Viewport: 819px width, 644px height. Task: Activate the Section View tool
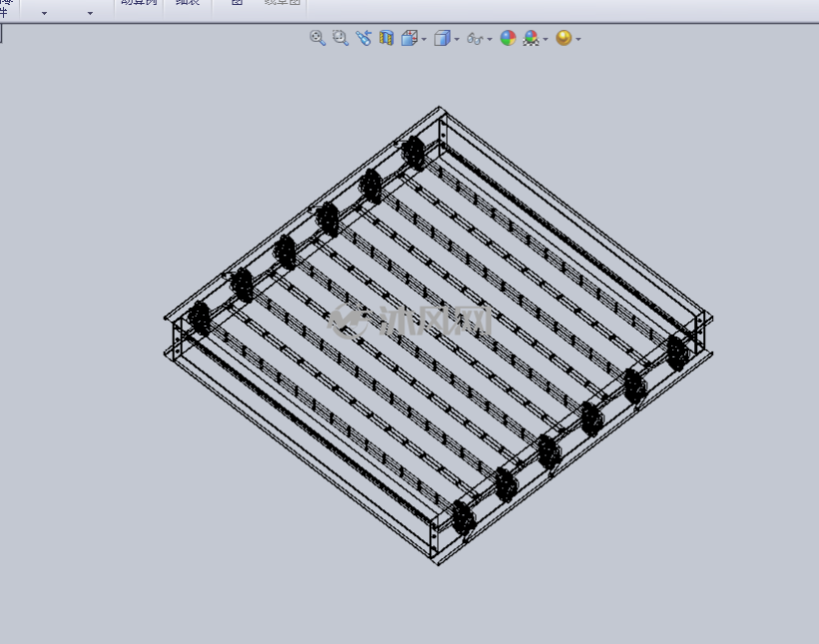pos(387,38)
